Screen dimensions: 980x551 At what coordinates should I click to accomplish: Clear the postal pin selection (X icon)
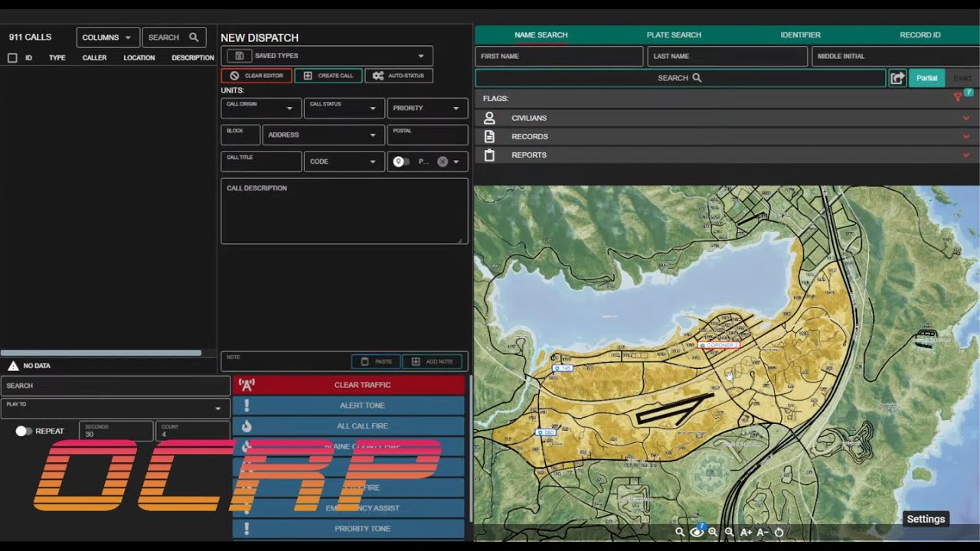click(443, 161)
